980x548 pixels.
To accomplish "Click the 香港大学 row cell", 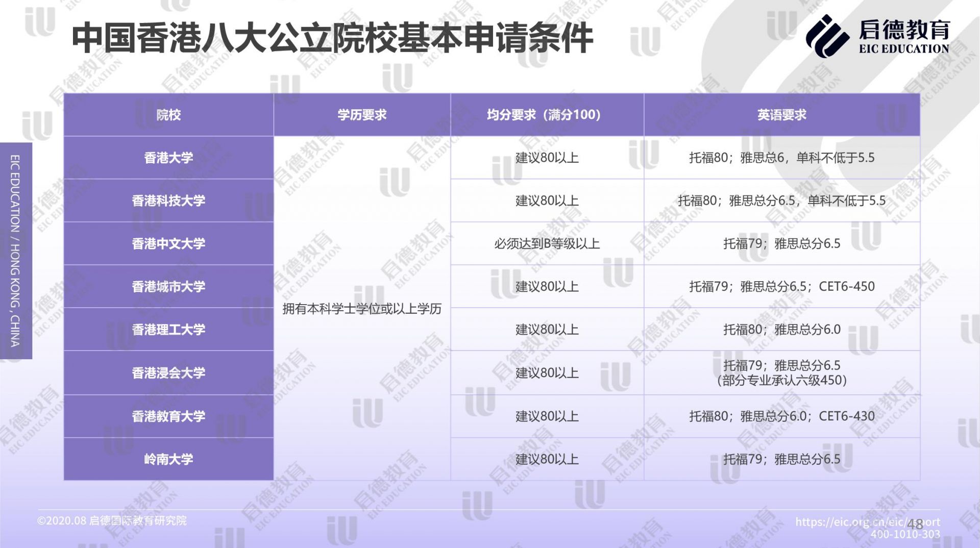I will [x=168, y=158].
